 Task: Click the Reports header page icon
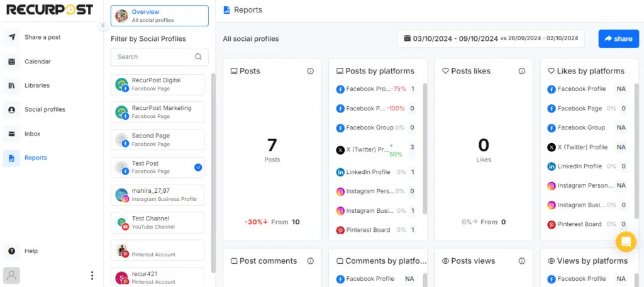tap(226, 10)
